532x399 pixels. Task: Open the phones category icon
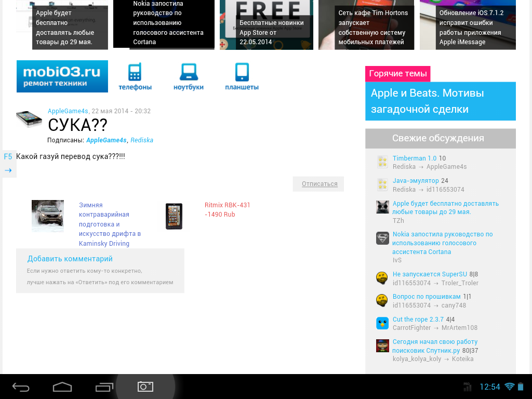[135, 77]
